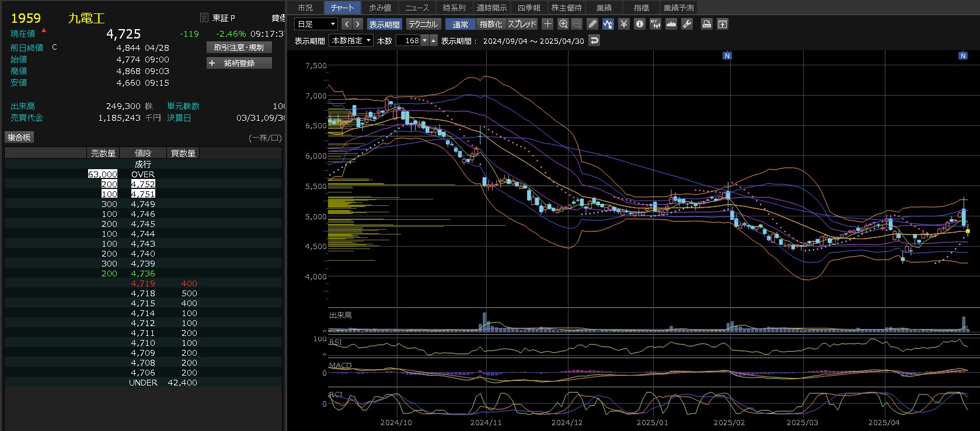Print the chart using printer icon

[x=707, y=24]
